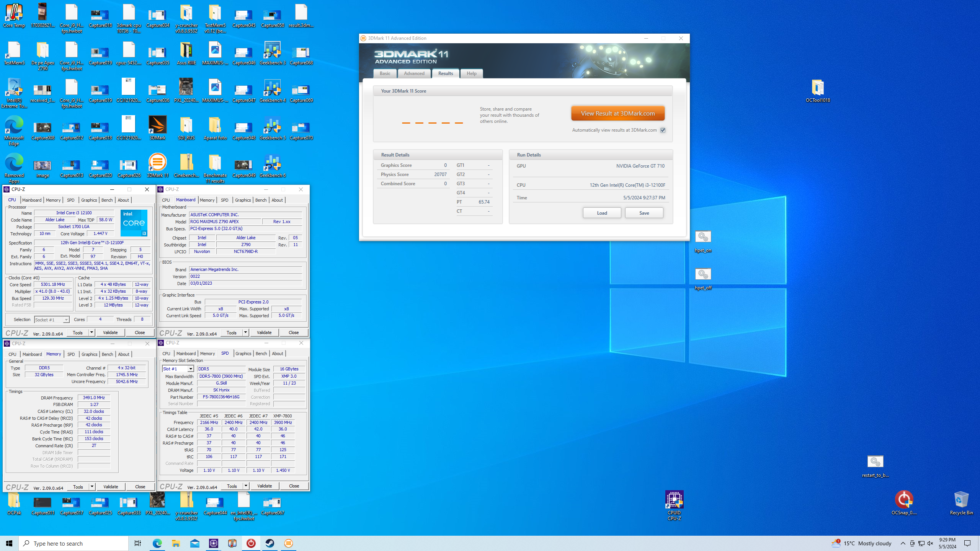Click taskbar search box

click(73, 543)
